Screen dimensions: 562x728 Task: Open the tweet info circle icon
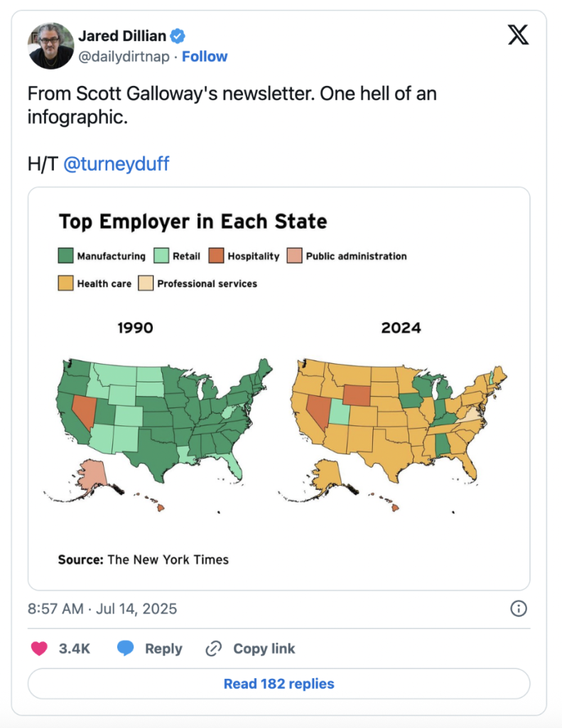tap(519, 609)
